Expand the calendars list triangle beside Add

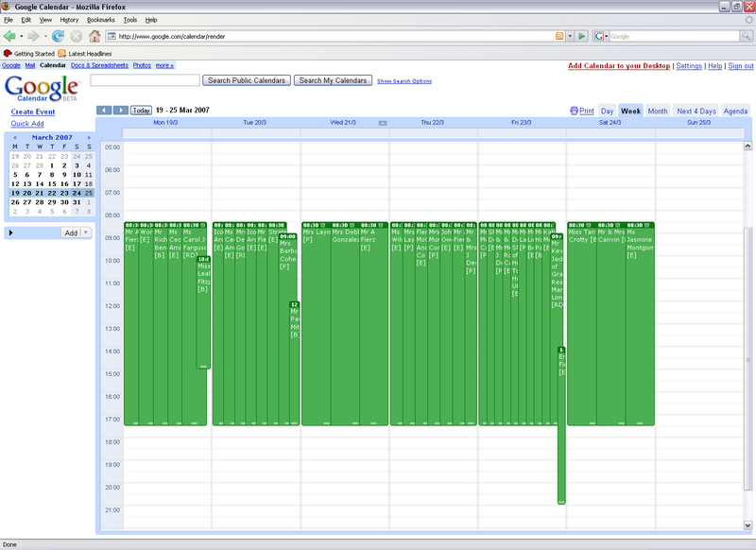point(10,232)
